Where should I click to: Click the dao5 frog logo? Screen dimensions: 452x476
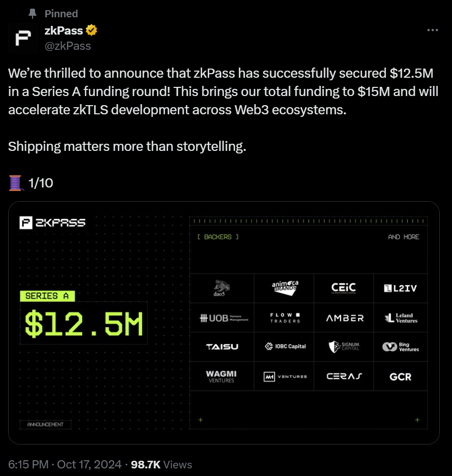pos(221,288)
